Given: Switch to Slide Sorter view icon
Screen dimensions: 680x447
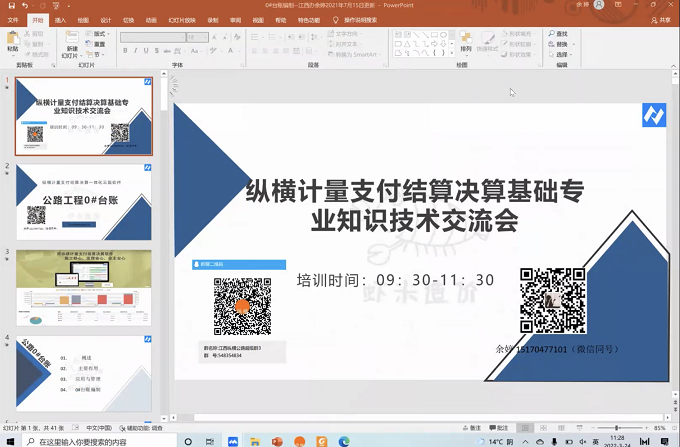Looking at the screenshot, I should point(543,428).
